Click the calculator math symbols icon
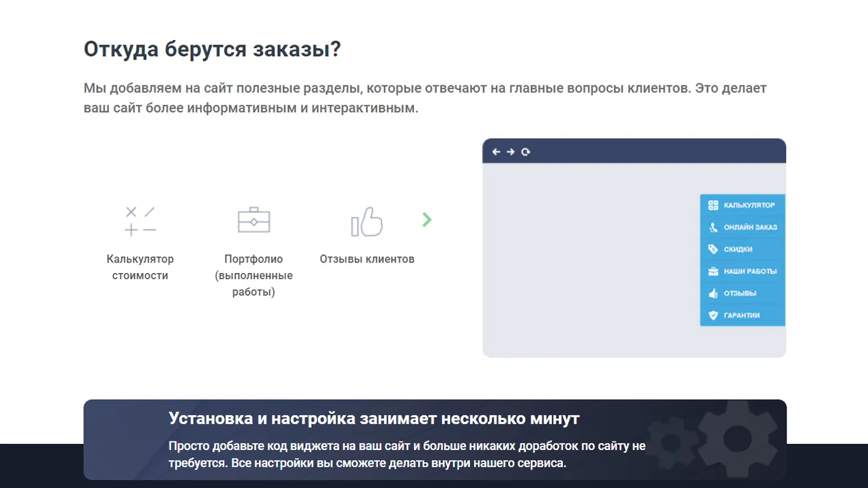Image resolution: width=868 pixels, height=488 pixels. 140,221
